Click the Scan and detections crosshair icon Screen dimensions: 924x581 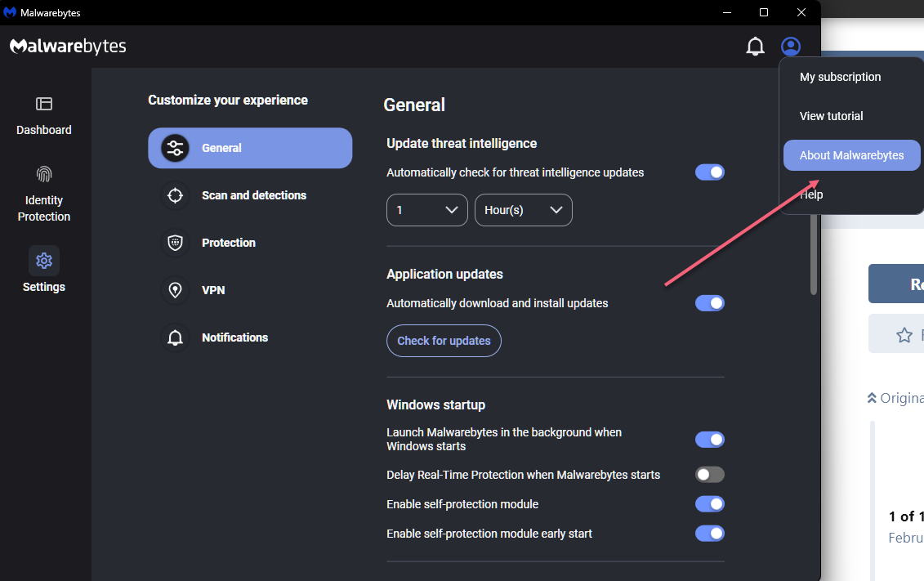click(175, 195)
